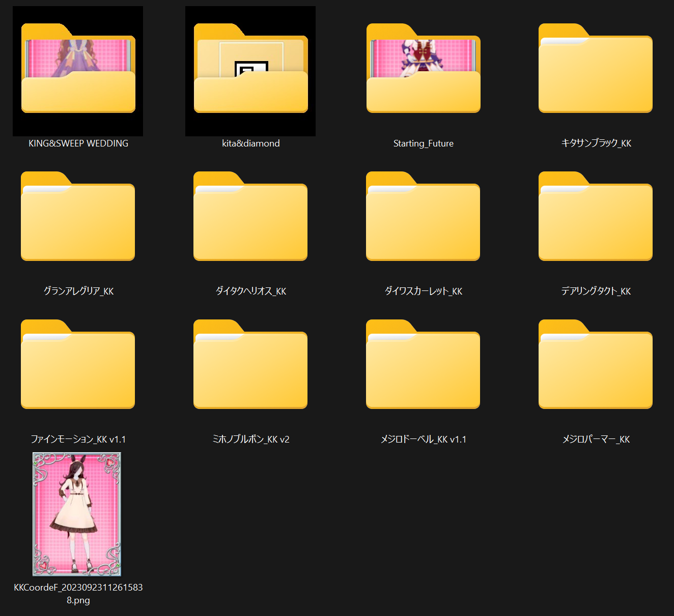This screenshot has height=616, width=674.
Task: Select the KKCoordeF character card image thumbnail
Action: click(77, 514)
